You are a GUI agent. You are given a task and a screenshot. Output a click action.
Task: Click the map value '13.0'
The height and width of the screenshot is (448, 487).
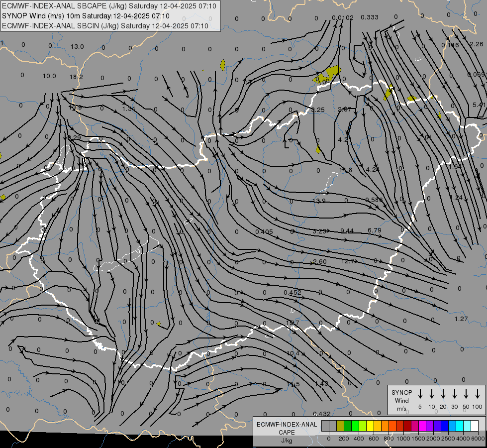[77, 47]
